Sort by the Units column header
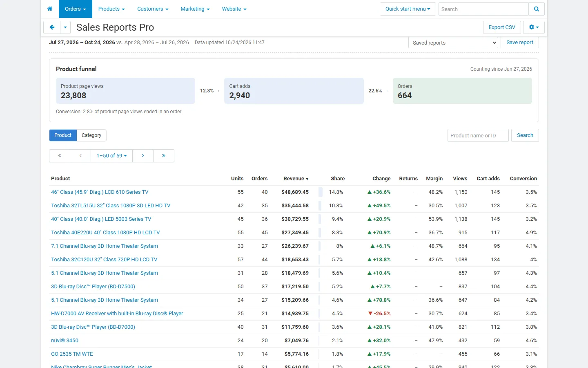The image size is (588, 368). [x=237, y=179]
